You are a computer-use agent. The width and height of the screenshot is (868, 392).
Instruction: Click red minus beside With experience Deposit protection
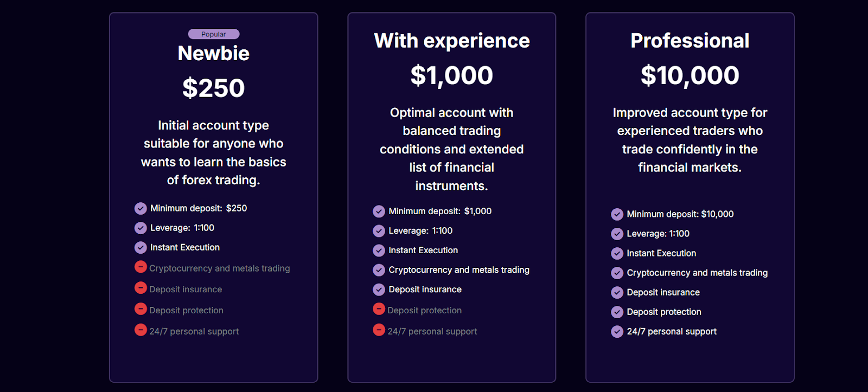[x=379, y=309]
